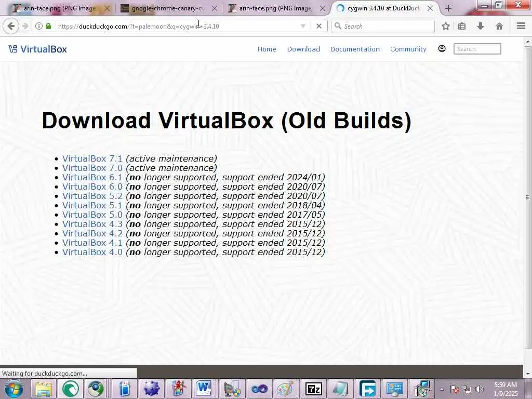Click the heading "Download VirtualBox (Old Builds)"

[x=227, y=121]
